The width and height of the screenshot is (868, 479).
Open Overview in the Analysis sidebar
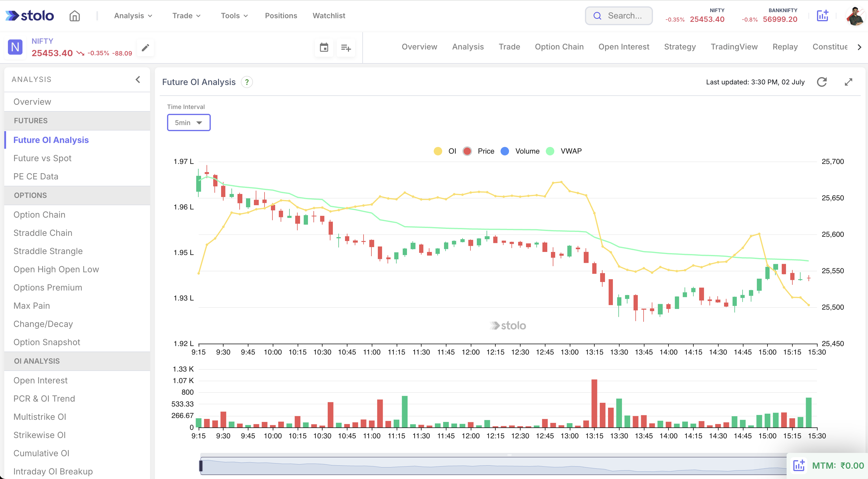point(77,102)
